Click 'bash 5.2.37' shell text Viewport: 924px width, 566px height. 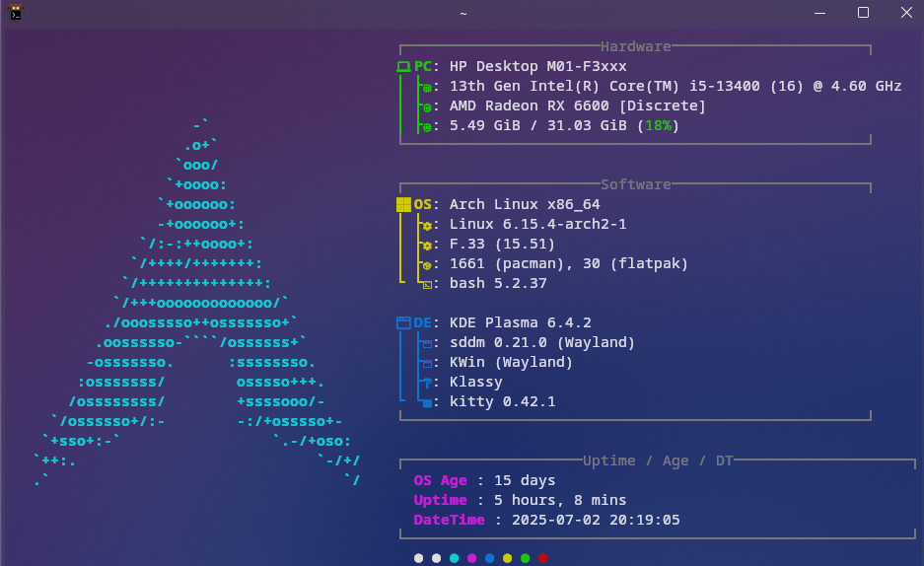(x=498, y=283)
